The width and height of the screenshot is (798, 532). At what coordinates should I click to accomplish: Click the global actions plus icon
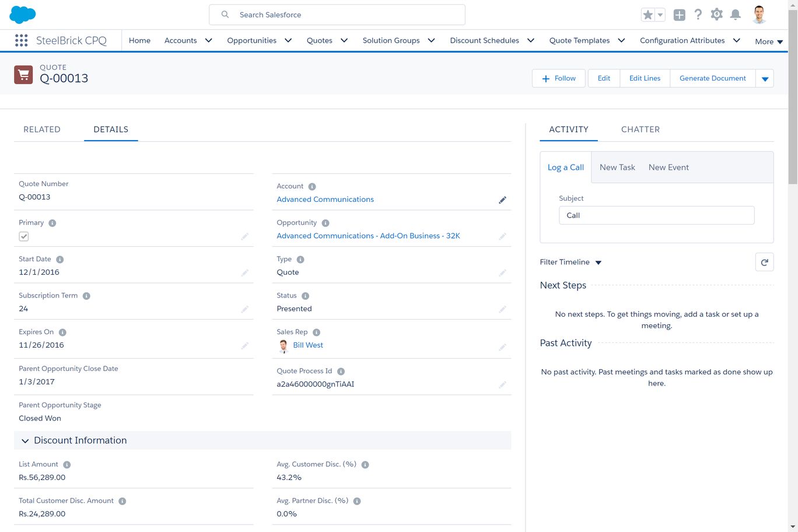pyautogui.click(x=679, y=15)
